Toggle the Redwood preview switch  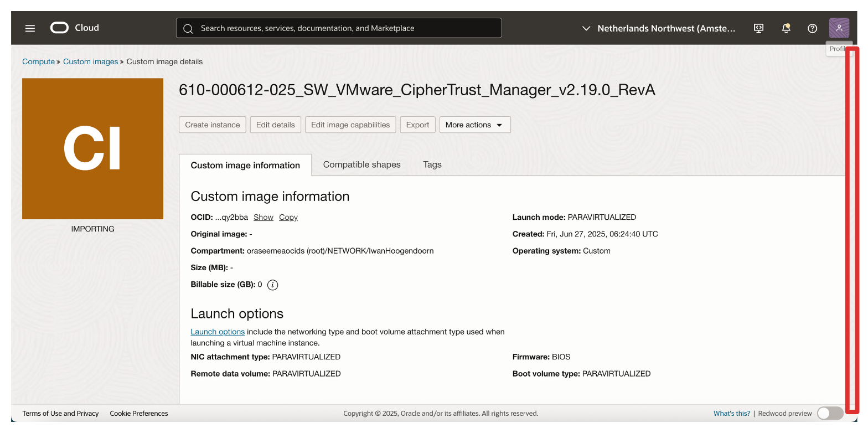click(830, 413)
